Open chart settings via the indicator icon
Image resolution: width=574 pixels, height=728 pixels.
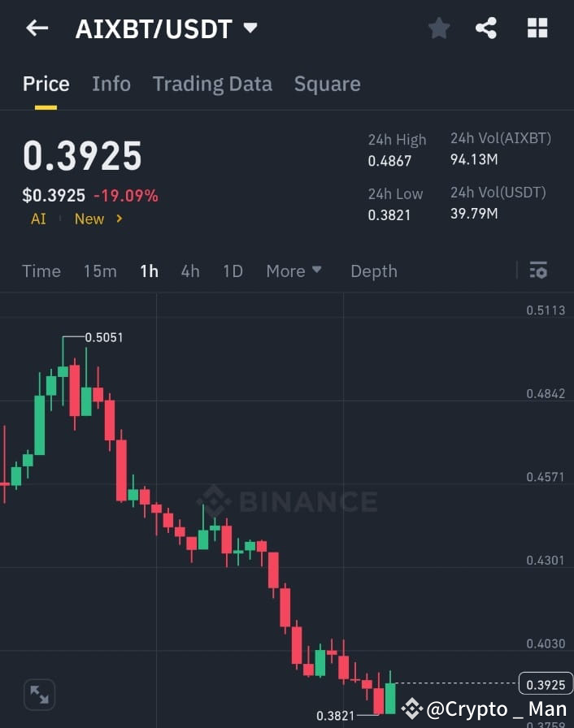538,271
